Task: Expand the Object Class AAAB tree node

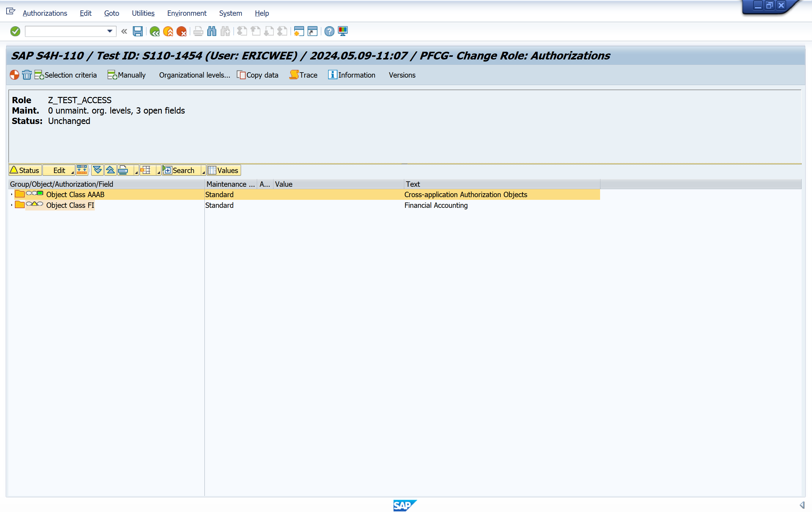Action: (x=12, y=194)
